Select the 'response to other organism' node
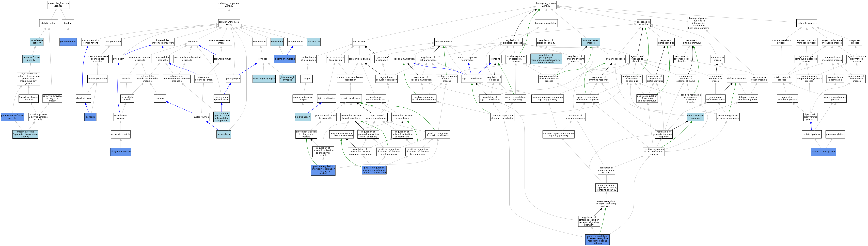The width and height of the screenshot is (868, 246). tap(759, 79)
